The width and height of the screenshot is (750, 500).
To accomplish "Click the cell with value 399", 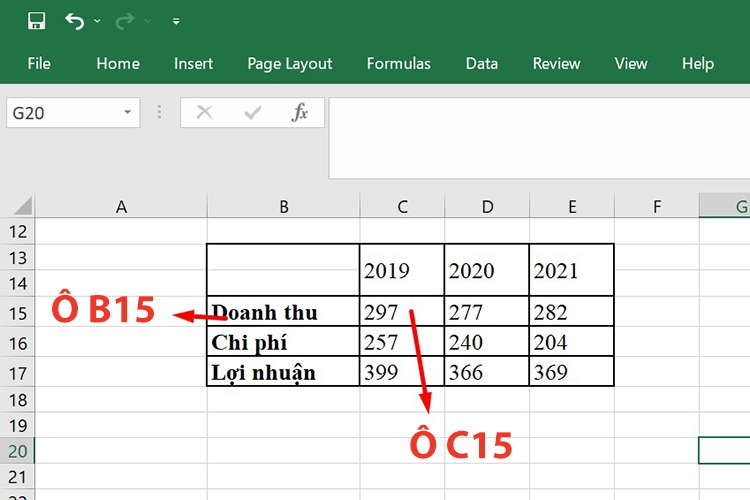I will (402, 372).
